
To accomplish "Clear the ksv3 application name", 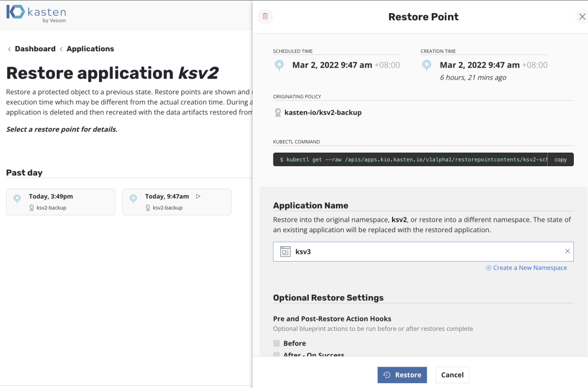I will 567,251.
